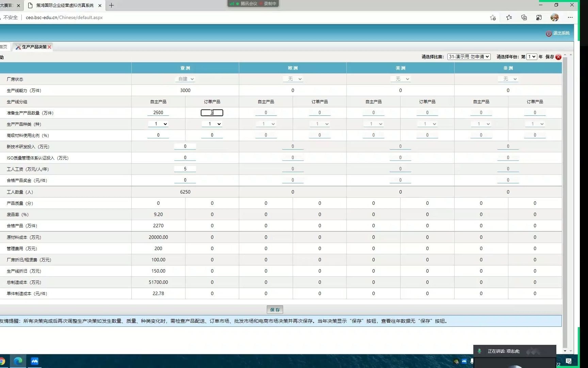
Task: Open the browser Collections icon
Action: (524, 18)
